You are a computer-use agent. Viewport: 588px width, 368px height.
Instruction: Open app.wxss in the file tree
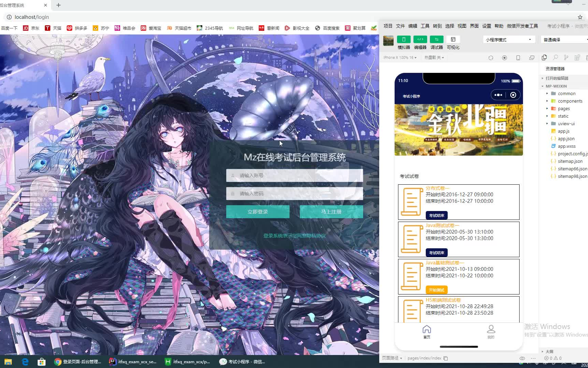[566, 146]
